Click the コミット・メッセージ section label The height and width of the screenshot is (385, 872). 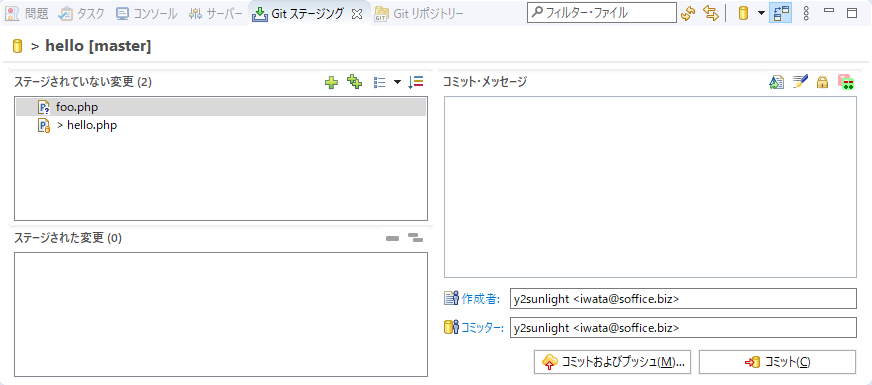(x=484, y=82)
